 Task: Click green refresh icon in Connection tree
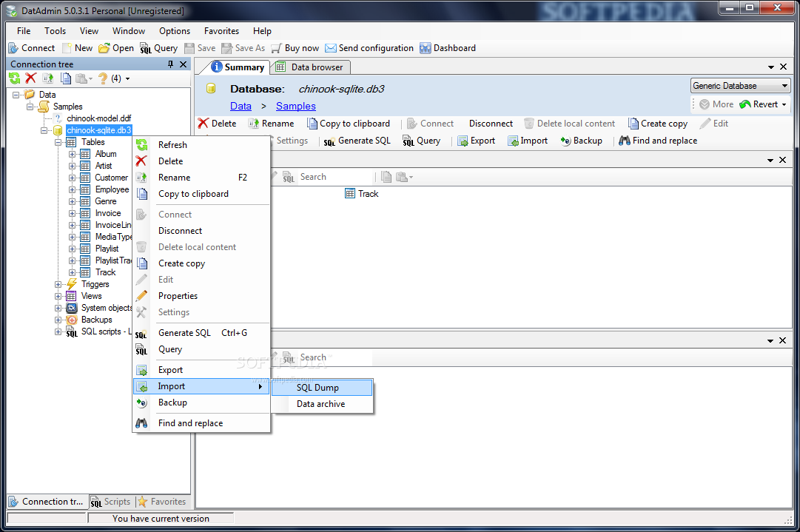click(15, 78)
